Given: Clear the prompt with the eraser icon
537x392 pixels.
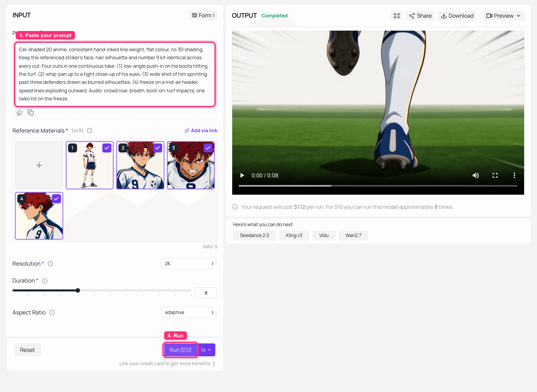Looking at the screenshot, I should point(19,112).
